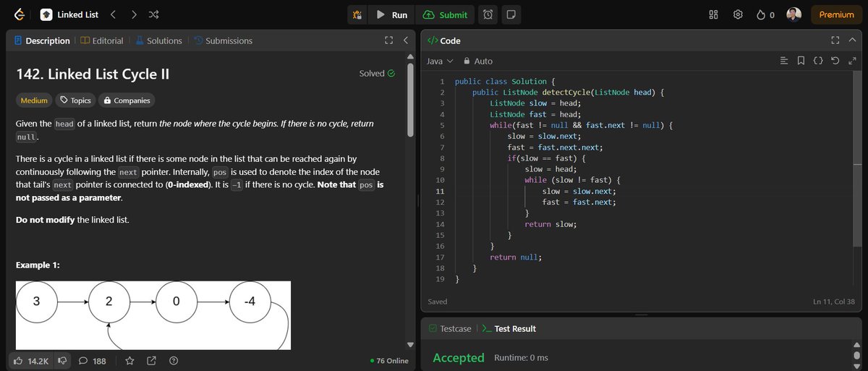
Task: Switch to the Editorial tab
Action: [102, 41]
